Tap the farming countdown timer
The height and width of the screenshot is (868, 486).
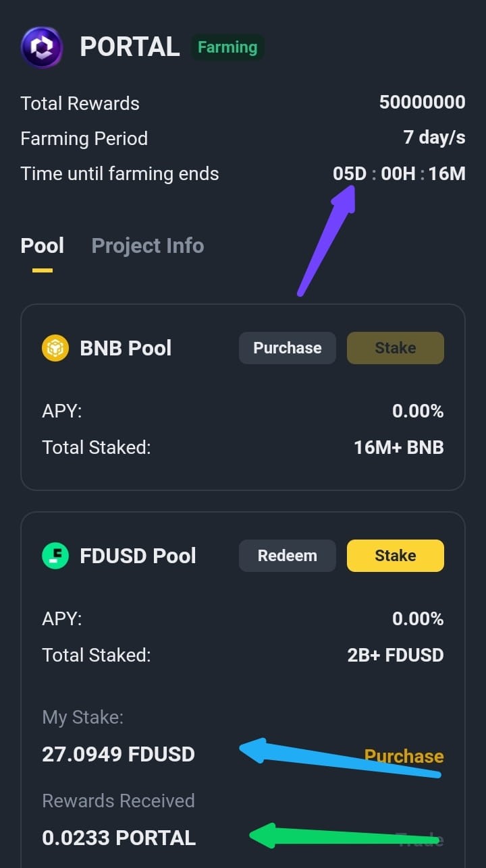coord(399,173)
